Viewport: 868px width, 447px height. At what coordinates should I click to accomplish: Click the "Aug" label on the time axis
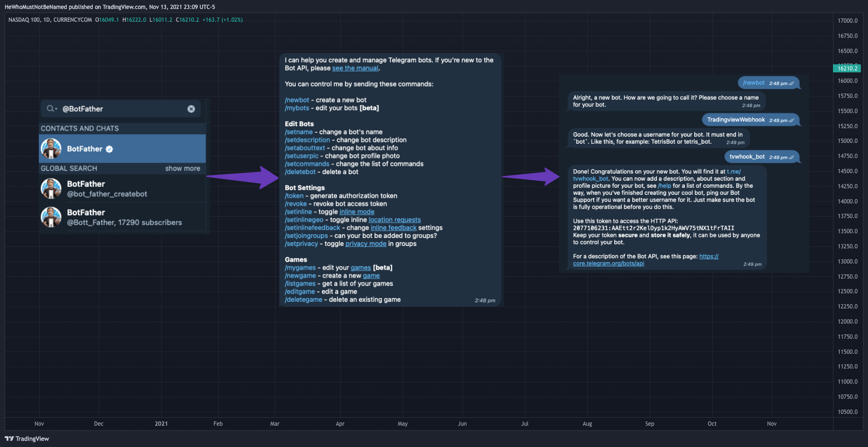(587, 424)
